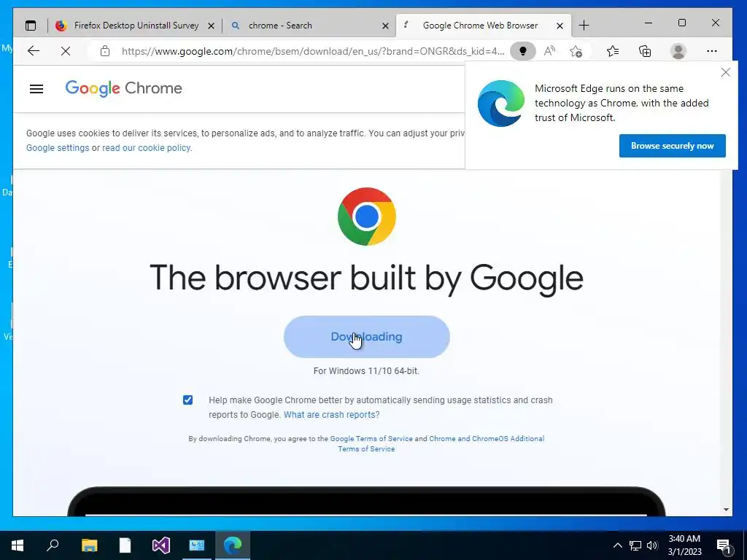Screen dimensions: 747x560
Task: Click the 'For Windows 11/10 64-bit.' text
Action: pos(366,371)
